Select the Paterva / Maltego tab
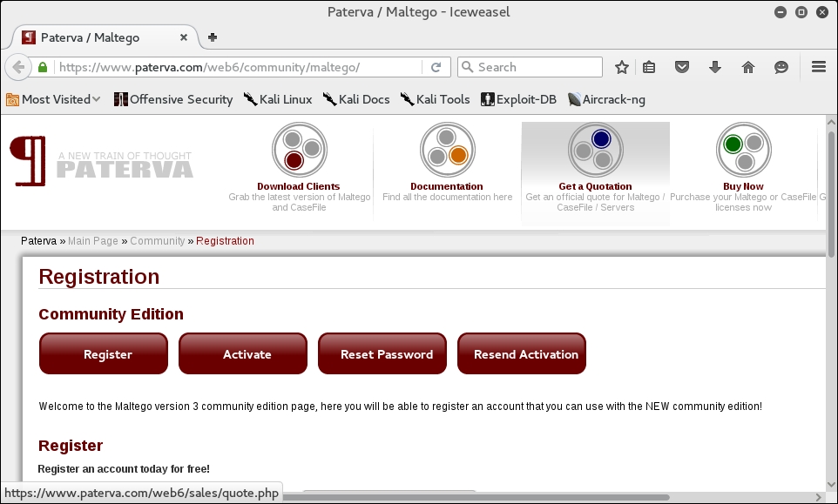This screenshot has width=838, height=504. point(105,37)
